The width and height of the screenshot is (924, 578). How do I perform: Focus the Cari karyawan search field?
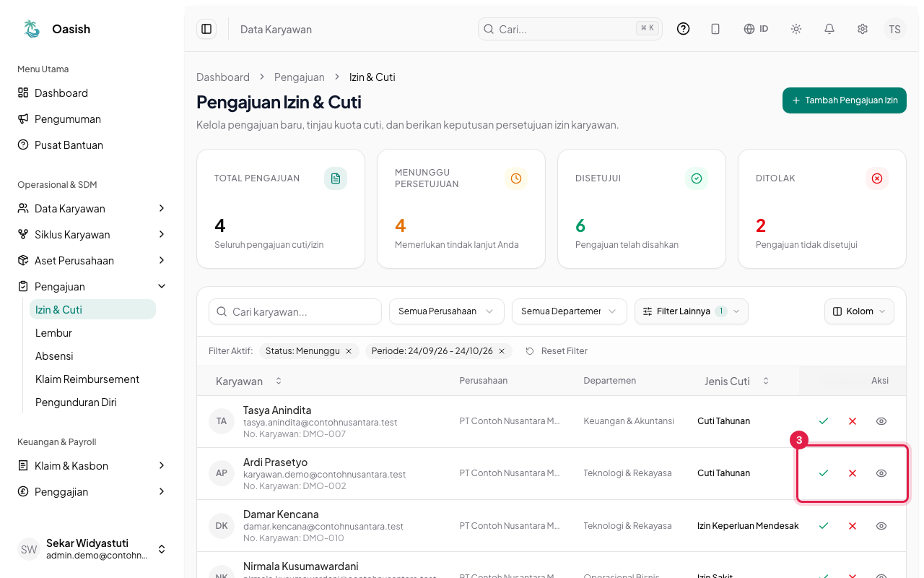pos(295,311)
